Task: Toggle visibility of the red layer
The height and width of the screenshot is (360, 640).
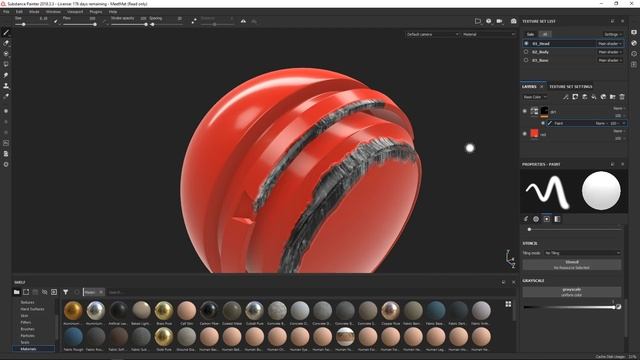Action: 525,133
